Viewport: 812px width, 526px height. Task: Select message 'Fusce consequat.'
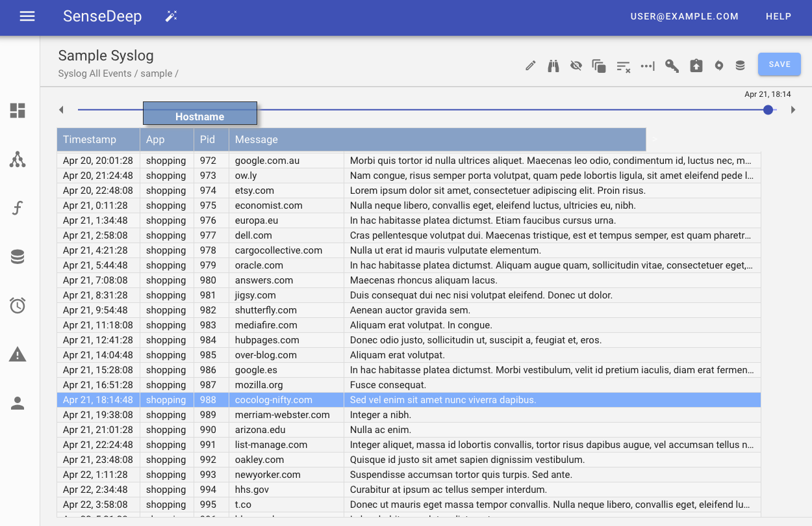pyautogui.click(x=552, y=385)
